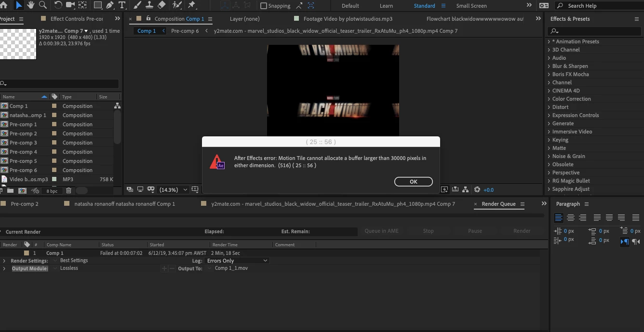The width and height of the screenshot is (644, 332).
Task: Expand the Animation Presets category
Action: [x=549, y=41]
